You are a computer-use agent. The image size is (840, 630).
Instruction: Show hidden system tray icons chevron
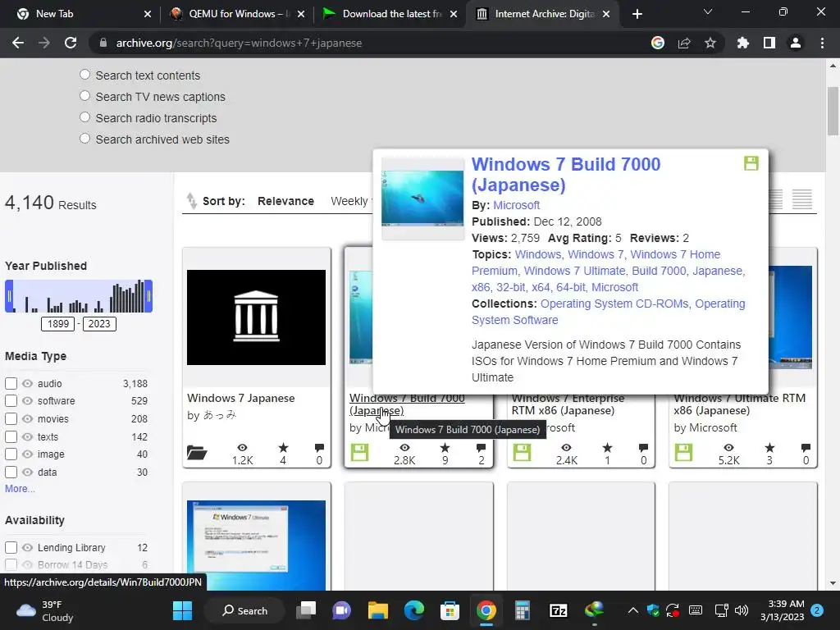click(x=632, y=610)
